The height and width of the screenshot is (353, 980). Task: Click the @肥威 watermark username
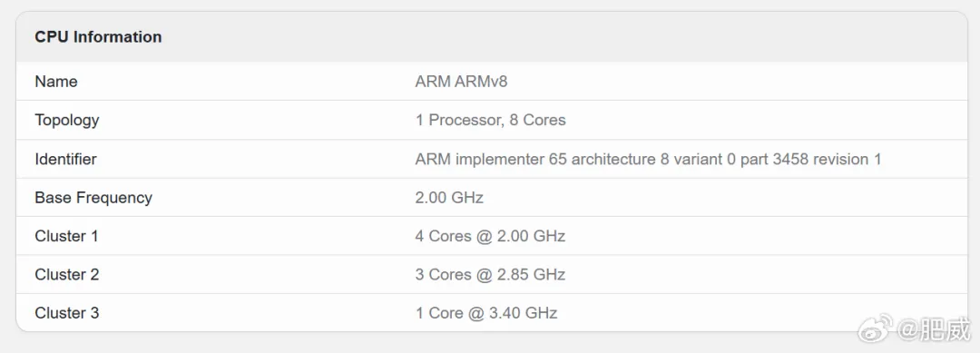click(x=935, y=328)
